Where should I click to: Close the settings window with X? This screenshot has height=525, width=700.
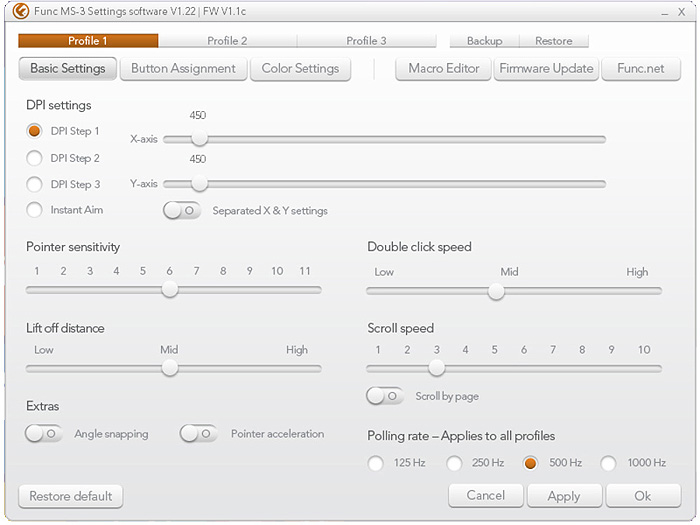tap(682, 12)
